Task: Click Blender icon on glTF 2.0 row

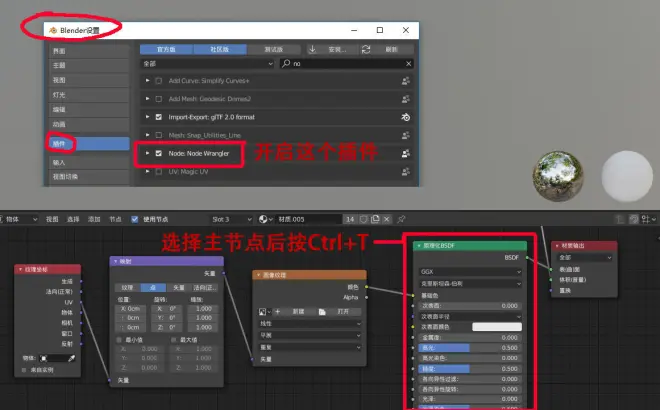Action: [406, 117]
